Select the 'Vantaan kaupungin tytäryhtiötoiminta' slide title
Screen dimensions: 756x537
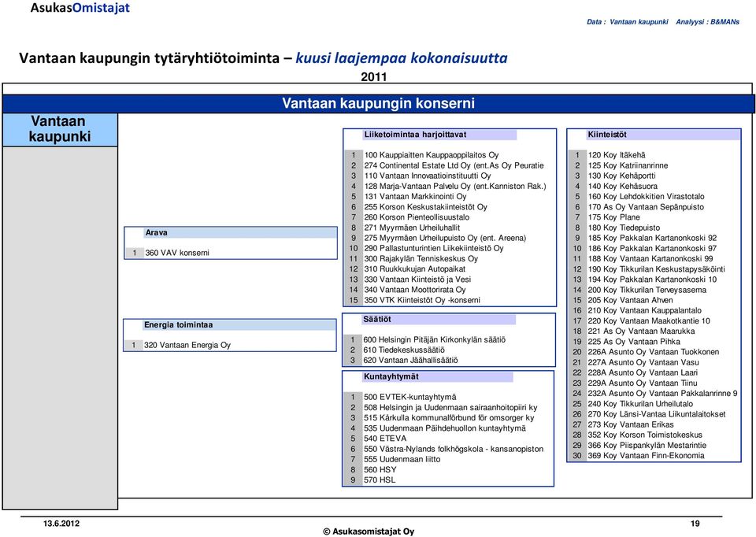149,57
